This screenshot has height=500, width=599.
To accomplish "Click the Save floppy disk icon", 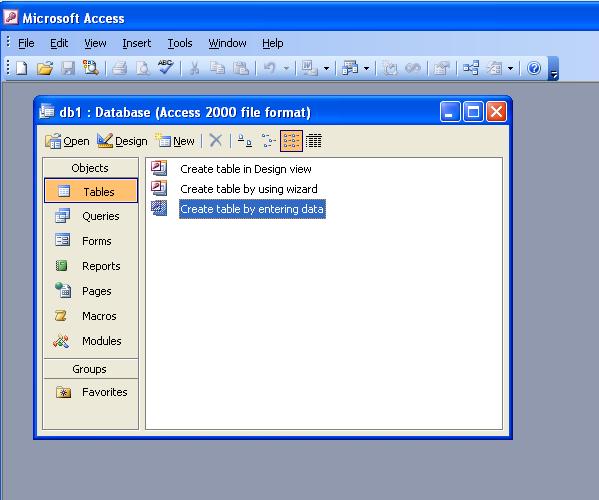I will [68, 68].
